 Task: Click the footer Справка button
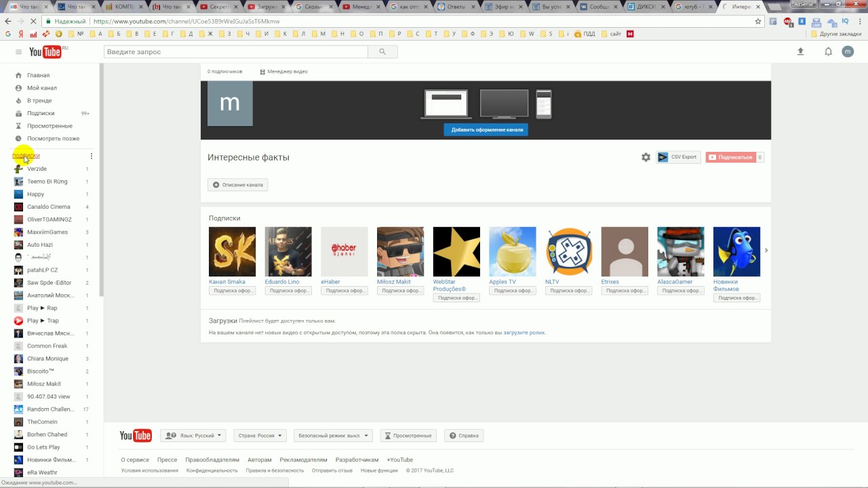464,436
